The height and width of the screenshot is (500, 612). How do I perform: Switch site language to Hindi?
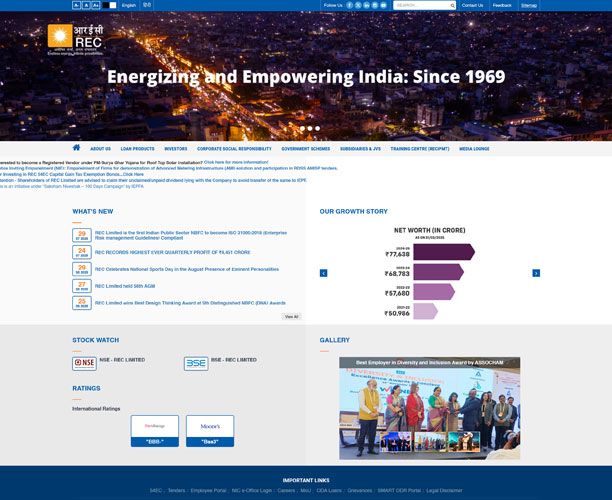(x=147, y=5)
